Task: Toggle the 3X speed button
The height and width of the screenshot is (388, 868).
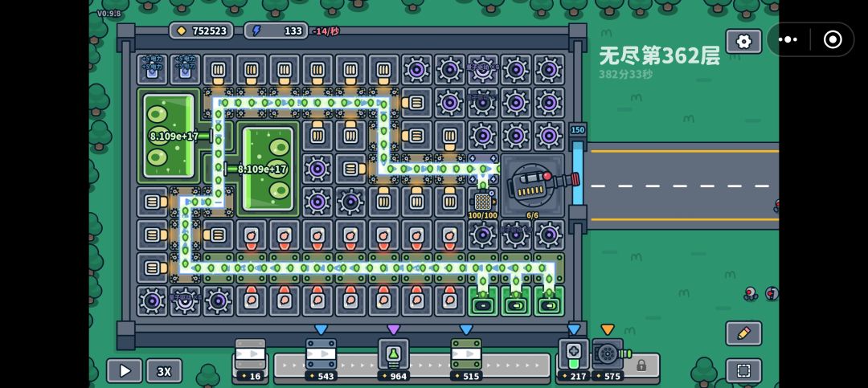Action: coord(164,371)
